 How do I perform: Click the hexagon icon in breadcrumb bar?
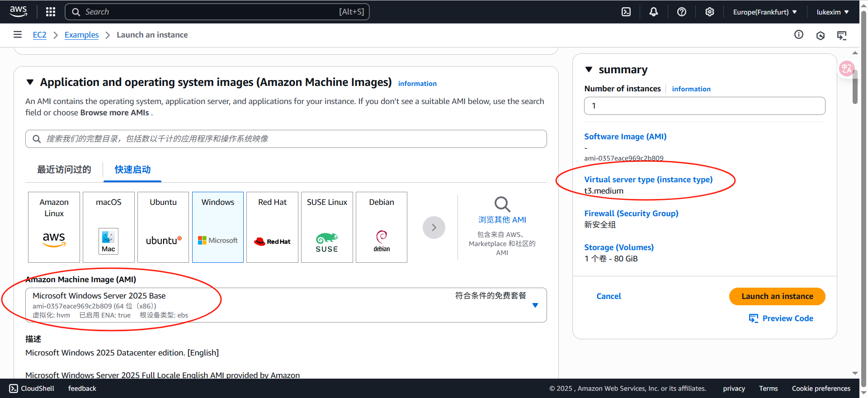pyautogui.click(x=821, y=35)
